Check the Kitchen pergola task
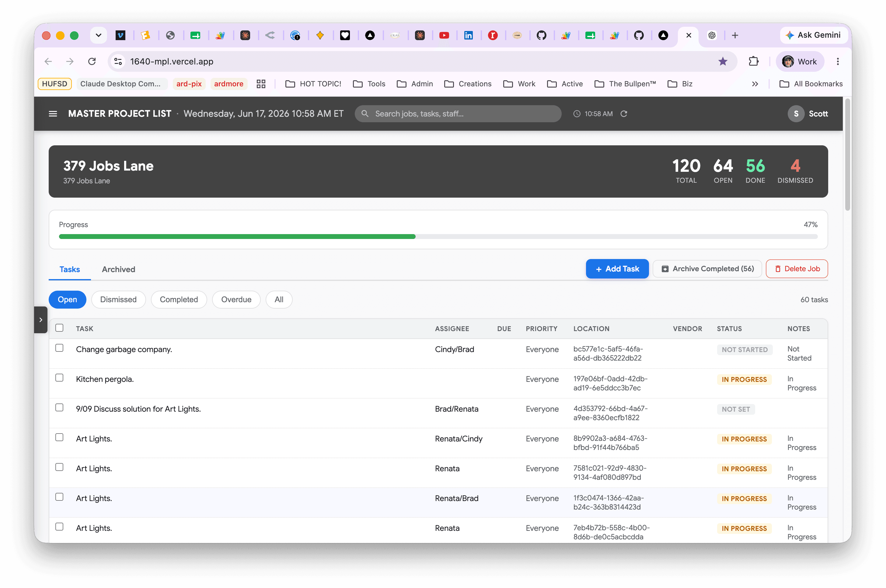 point(59,378)
